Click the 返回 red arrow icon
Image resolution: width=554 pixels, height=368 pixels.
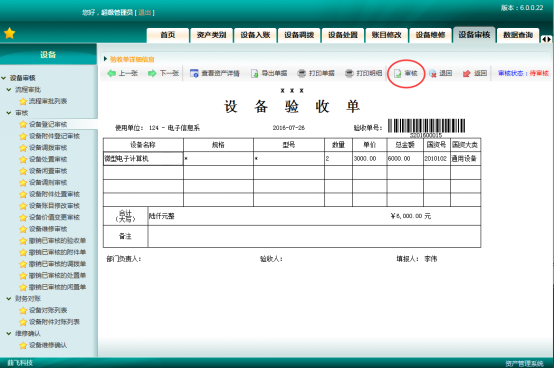click(467, 73)
